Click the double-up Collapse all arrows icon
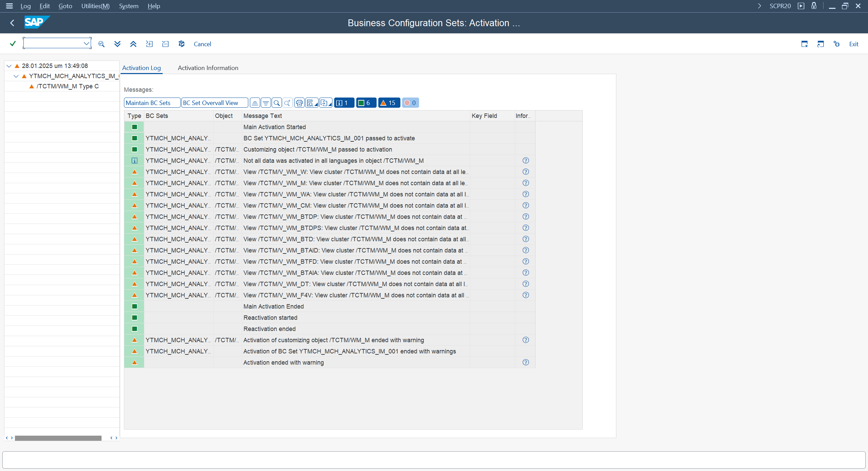 133,44
